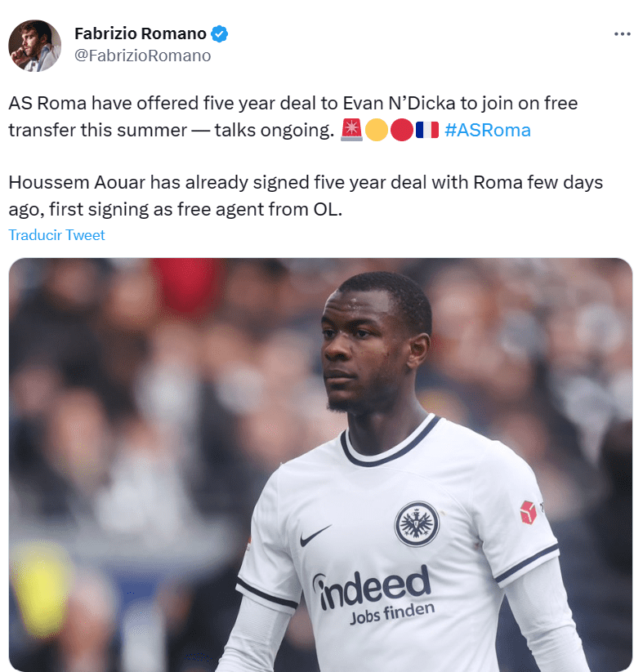Click the red siren emoji
Screen dimensions: 643x672
point(351,130)
